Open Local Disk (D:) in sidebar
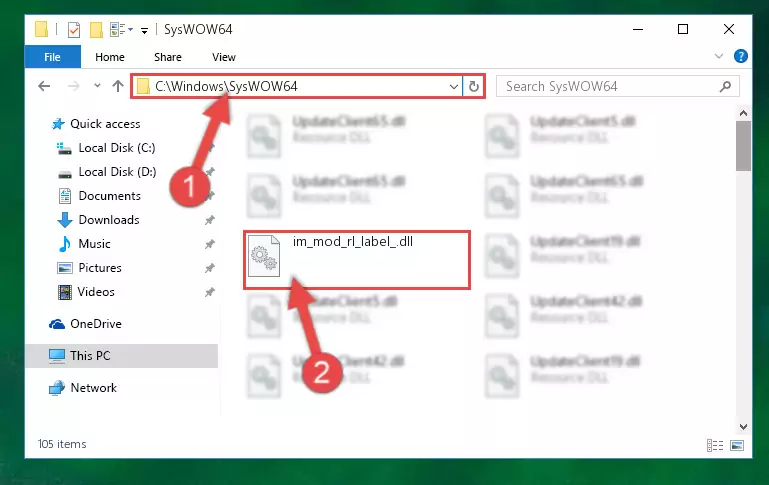This screenshot has height=485, width=769. pos(117,172)
